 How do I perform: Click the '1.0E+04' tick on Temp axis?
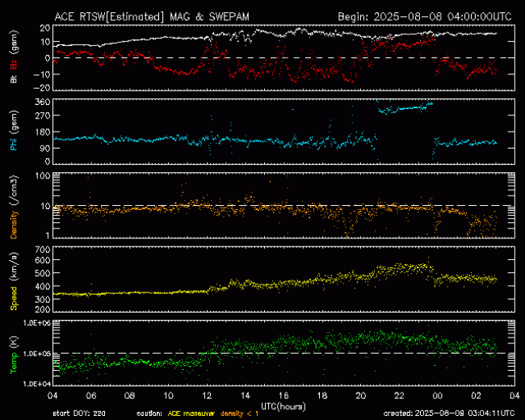point(36,384)
